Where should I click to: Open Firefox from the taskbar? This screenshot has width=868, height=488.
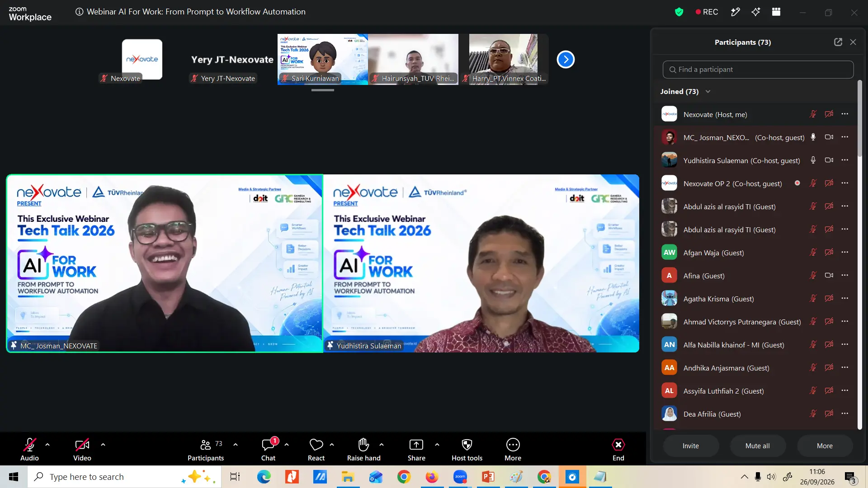point(432,477)
